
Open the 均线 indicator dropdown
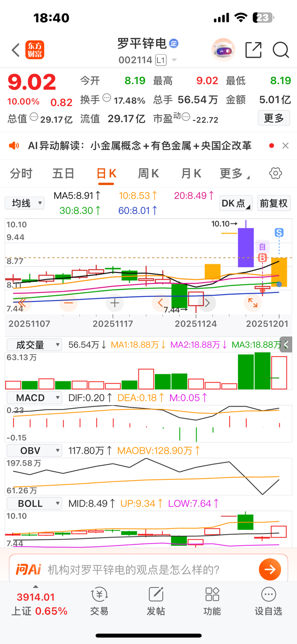(x=25, y=203)
